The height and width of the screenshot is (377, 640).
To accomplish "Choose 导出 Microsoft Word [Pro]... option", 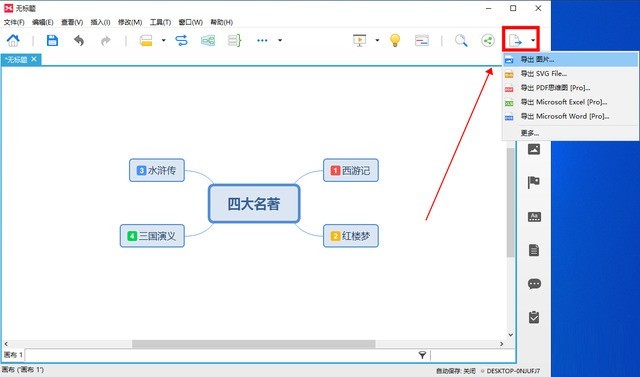I will coord(570,116).
